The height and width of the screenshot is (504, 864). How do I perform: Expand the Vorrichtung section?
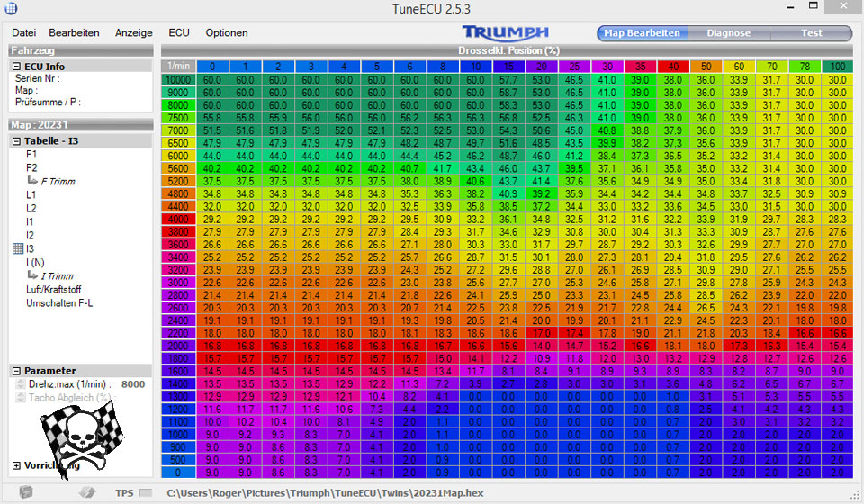17,465
